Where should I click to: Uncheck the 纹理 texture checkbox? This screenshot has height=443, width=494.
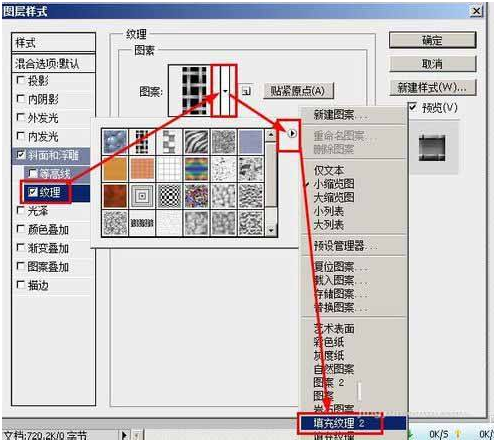33,192
